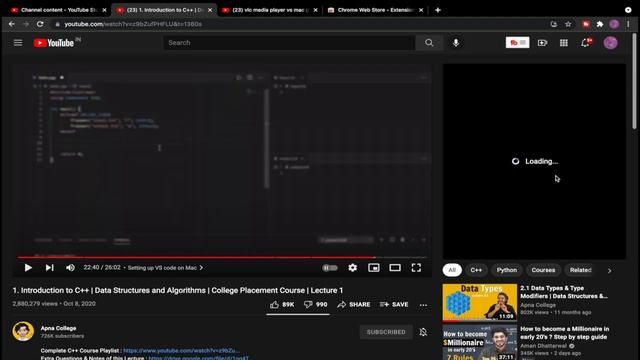
Task: Open the YouTube apps grid
Action: click(x=564, y=43)
